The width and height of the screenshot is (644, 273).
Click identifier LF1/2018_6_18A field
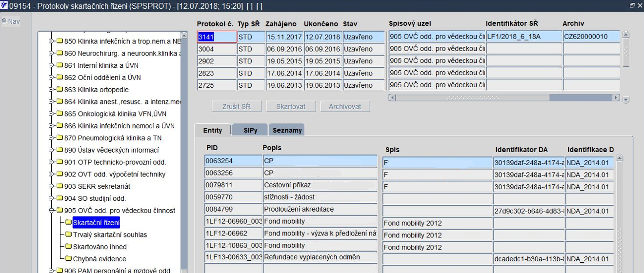click(524, 37)
